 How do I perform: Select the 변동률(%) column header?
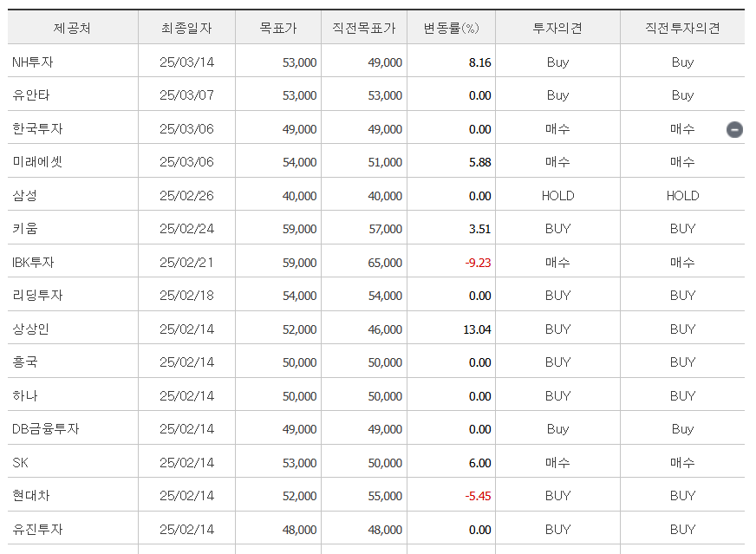[x=452, y=28]
